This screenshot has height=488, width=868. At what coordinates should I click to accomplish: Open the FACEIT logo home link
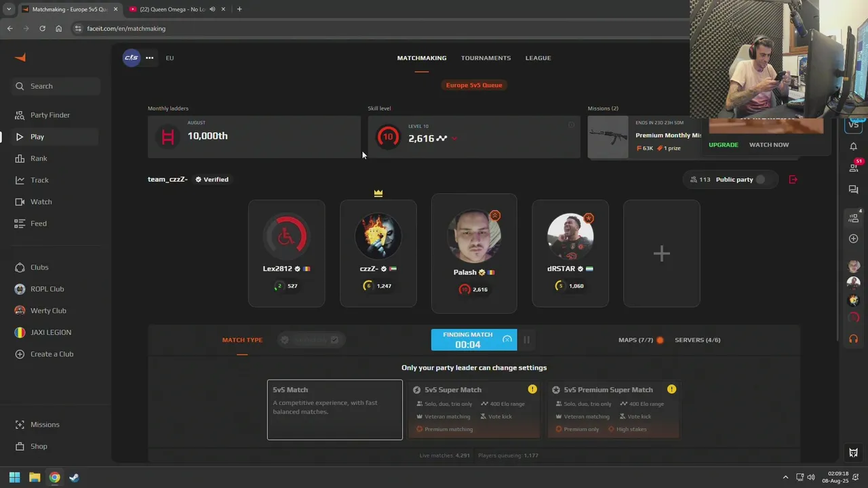(x=20, y=58)
